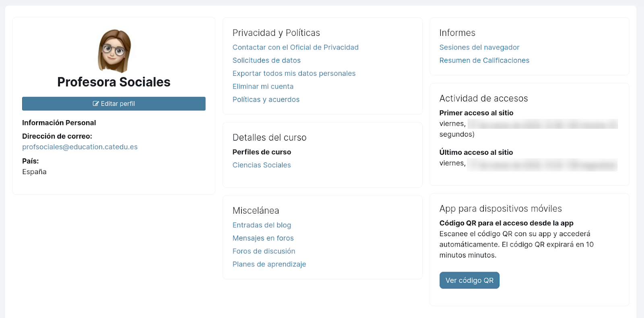Click the Detalles del curso heading
The image size is (644, 318).
269,138
